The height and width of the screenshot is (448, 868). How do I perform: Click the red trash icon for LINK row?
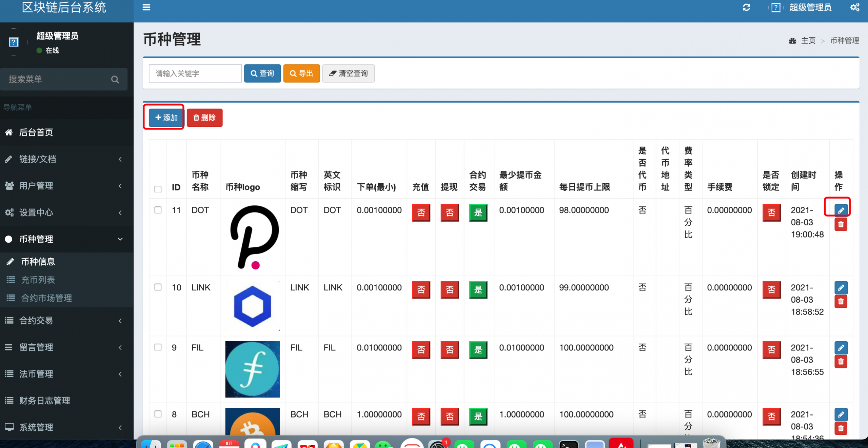tap(841, 301)
